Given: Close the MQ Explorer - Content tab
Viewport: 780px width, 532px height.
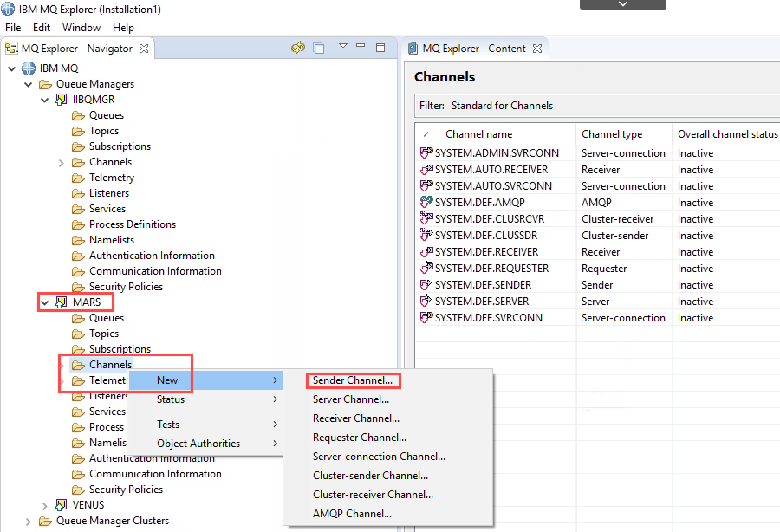Looking at the screenshot, I should (537, 49).
